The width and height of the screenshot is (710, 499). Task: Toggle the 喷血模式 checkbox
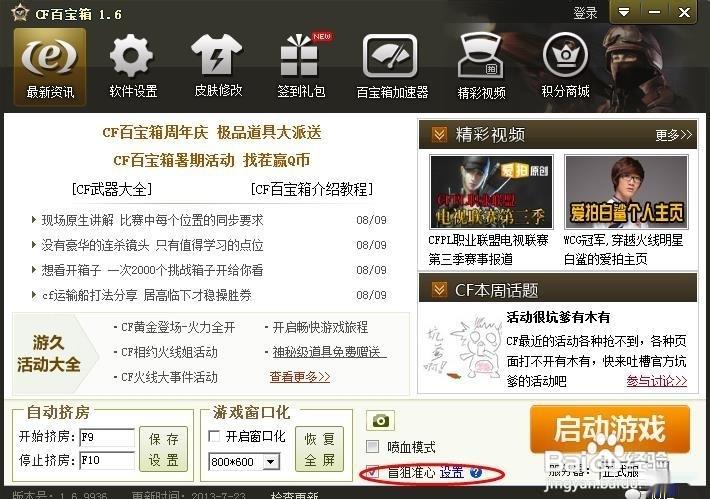(x=372, y=447)
